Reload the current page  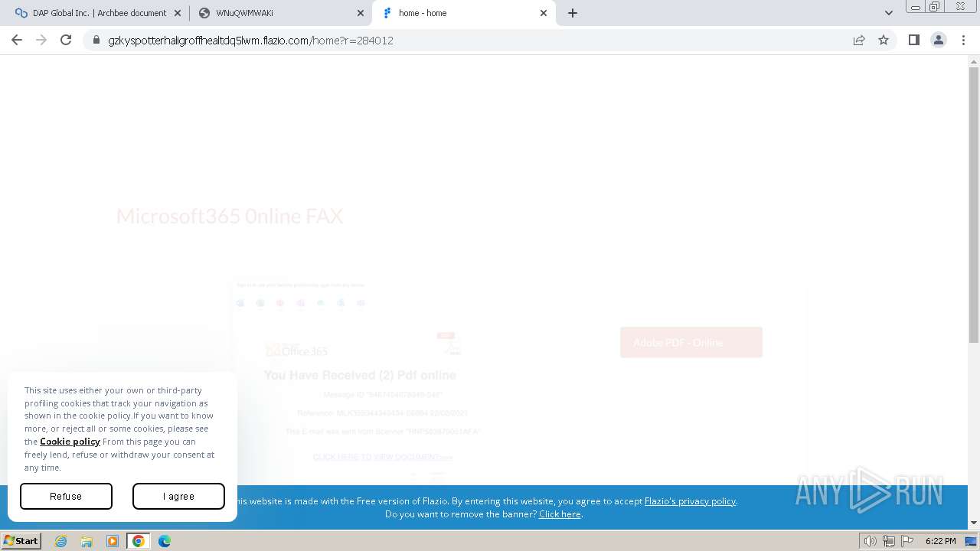pos(66,40)
